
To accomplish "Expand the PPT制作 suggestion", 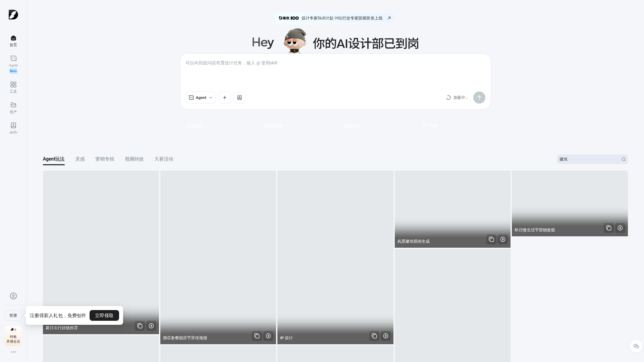I will click(x=433, y=126).
